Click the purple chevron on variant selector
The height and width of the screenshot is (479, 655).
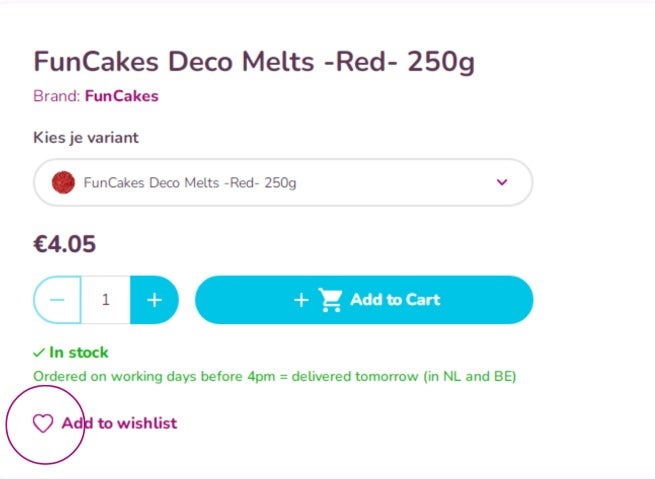(x=502, y=182)
